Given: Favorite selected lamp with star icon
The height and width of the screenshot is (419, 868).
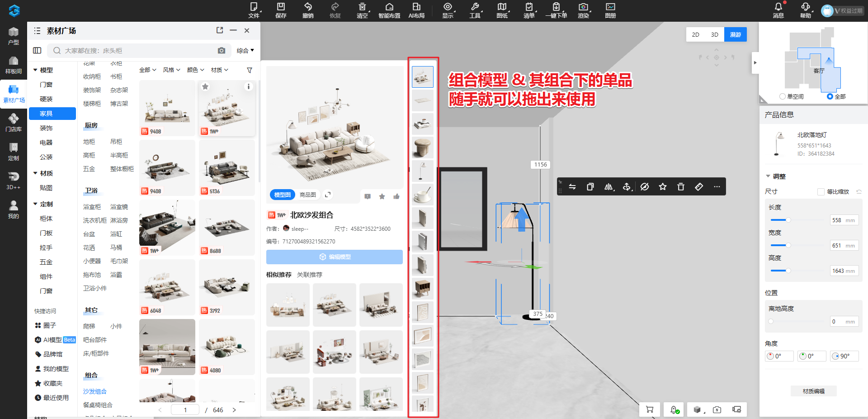Looking at the screenshot, I should tap(663, 186).
